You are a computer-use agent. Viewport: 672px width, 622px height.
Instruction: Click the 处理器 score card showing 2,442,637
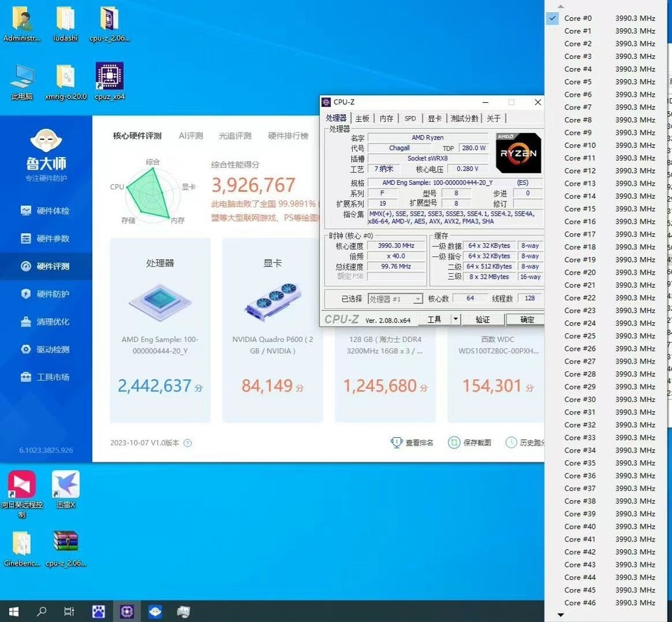pyautogui.click(x=160, y=331)
